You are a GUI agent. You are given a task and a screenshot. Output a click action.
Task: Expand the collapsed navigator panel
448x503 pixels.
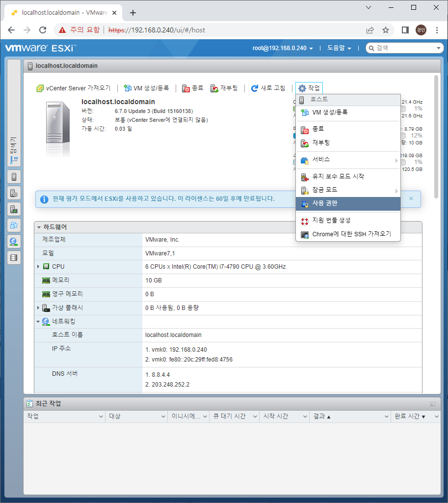point(14,113)
